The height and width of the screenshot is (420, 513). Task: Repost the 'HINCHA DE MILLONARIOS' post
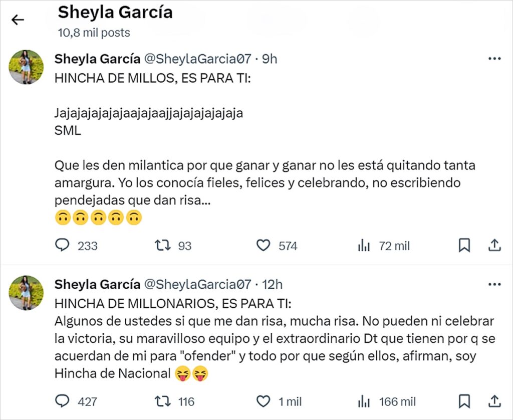click(161, 401)
